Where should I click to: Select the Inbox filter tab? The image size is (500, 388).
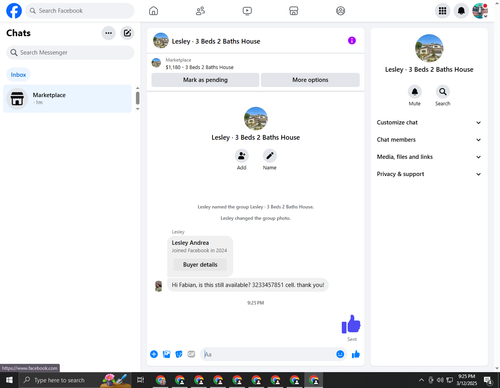tap(18, 75)
